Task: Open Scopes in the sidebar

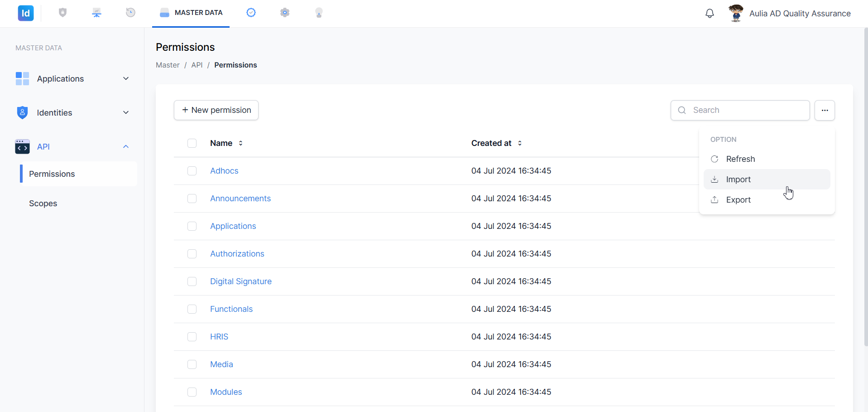Action: [x=43, y=204]
